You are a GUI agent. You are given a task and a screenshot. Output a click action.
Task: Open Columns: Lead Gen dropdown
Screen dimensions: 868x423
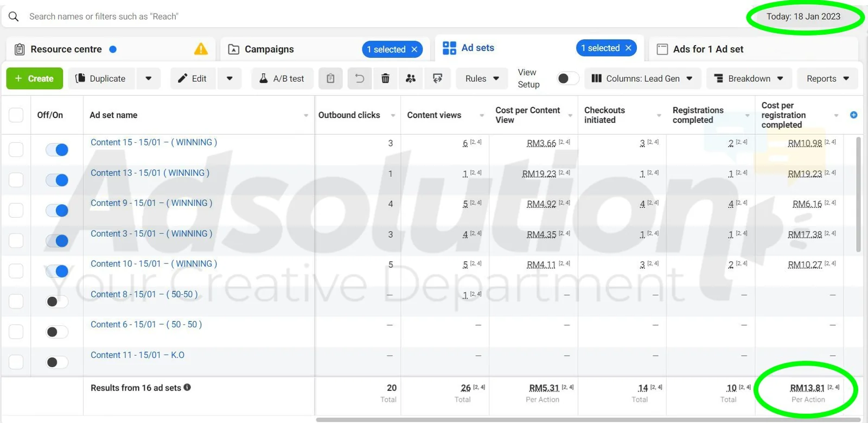[642, 79]
